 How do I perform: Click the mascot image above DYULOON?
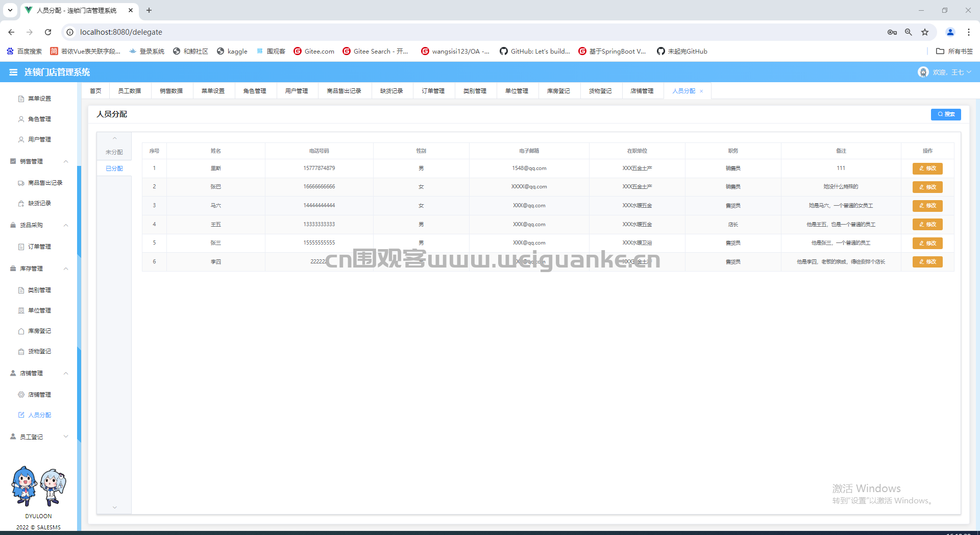click(39, 485)
